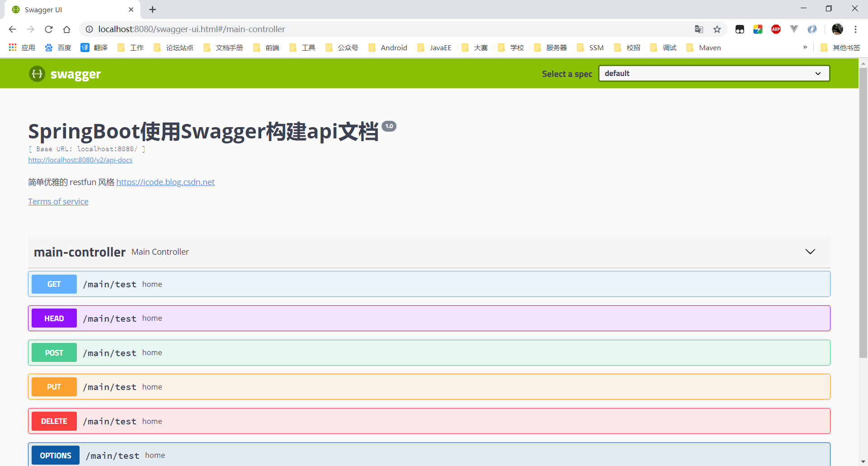Image resolution: width=868 pixels, height=466 pixels.
Task: Expand the HEAD /main/test operation
Action: (429, 319)
